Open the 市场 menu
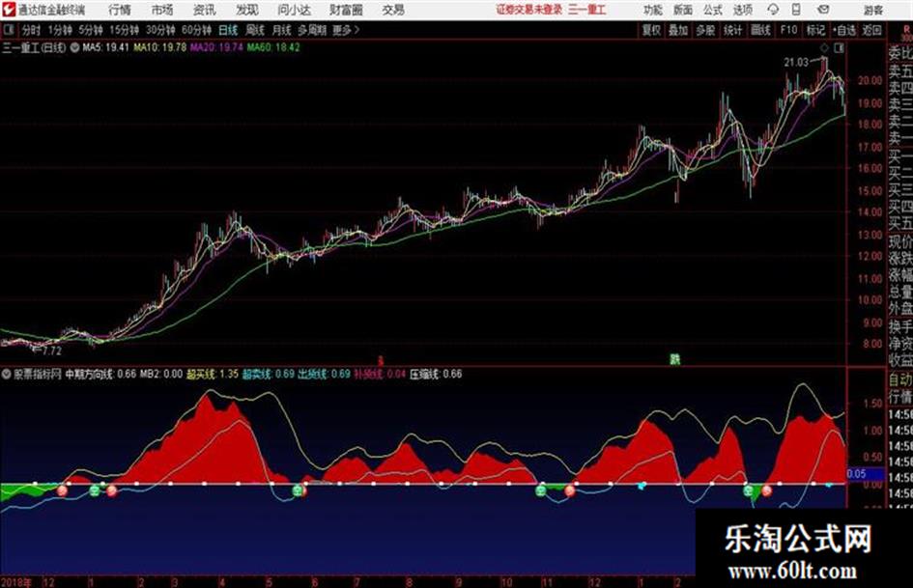913x588 pixels. tap(162, 10)
